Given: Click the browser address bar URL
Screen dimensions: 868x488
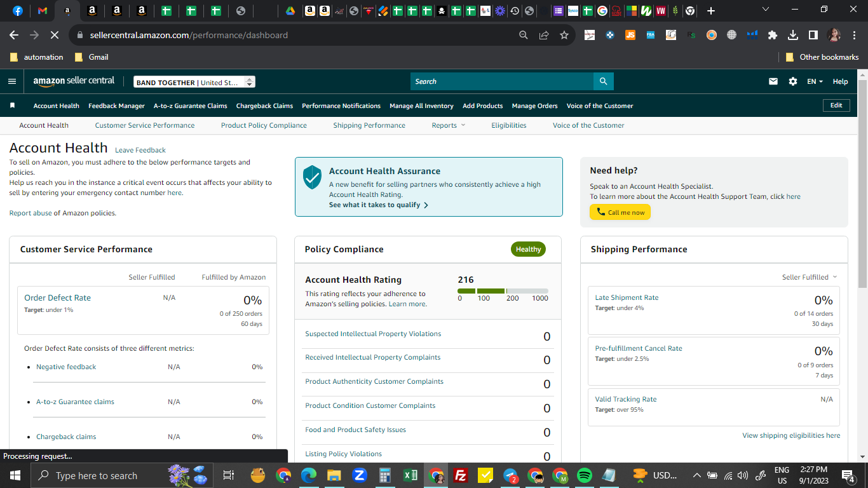Looking at the screenshot, I should (189, 35).
